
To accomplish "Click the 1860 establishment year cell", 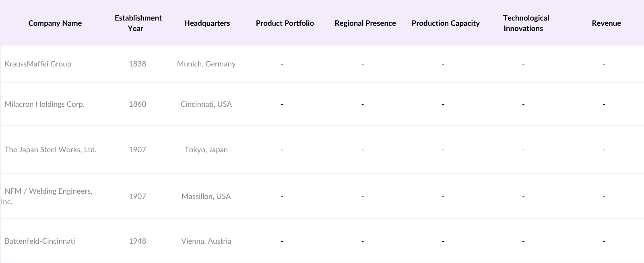I will (x=137, y=104).
